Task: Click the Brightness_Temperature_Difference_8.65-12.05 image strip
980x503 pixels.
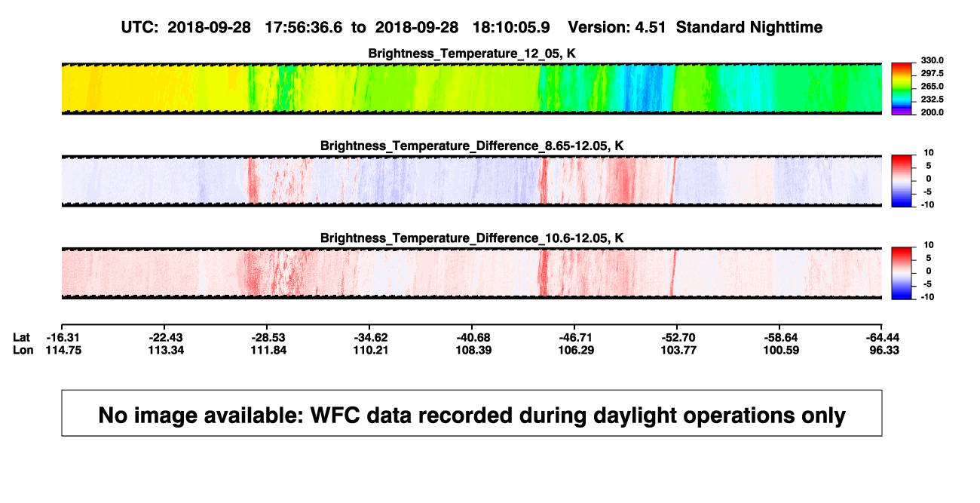Action: [x=472, y=181]
